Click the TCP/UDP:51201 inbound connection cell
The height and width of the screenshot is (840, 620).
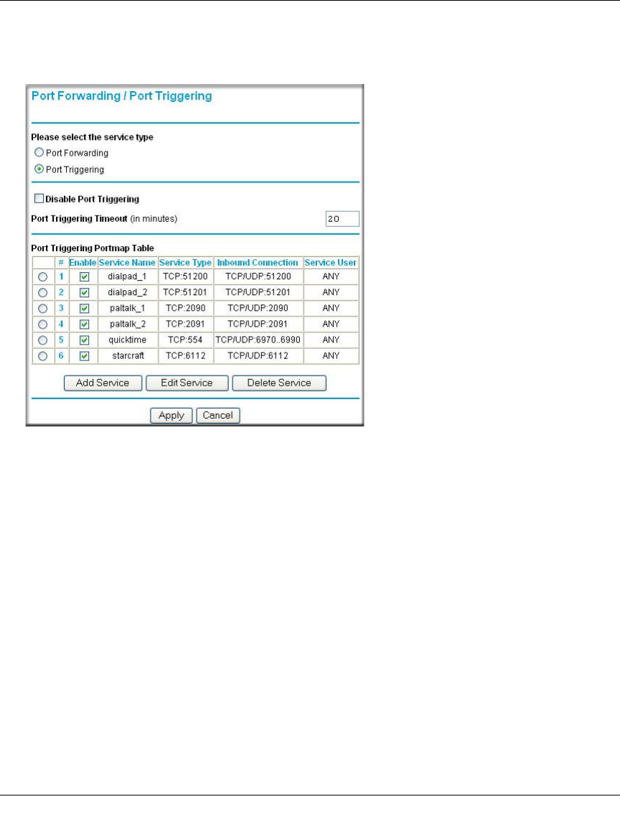point(258,292)
